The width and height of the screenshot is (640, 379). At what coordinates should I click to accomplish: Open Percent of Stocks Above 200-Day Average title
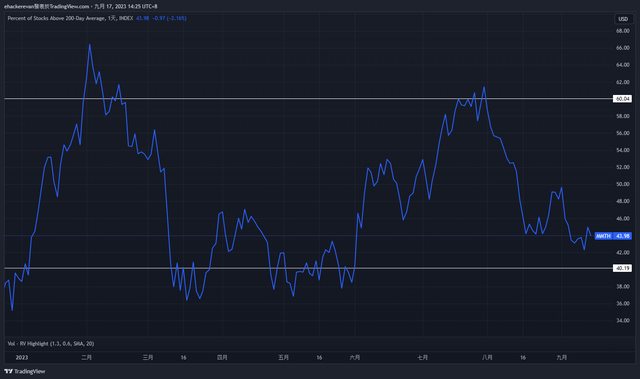pos(56,18)
